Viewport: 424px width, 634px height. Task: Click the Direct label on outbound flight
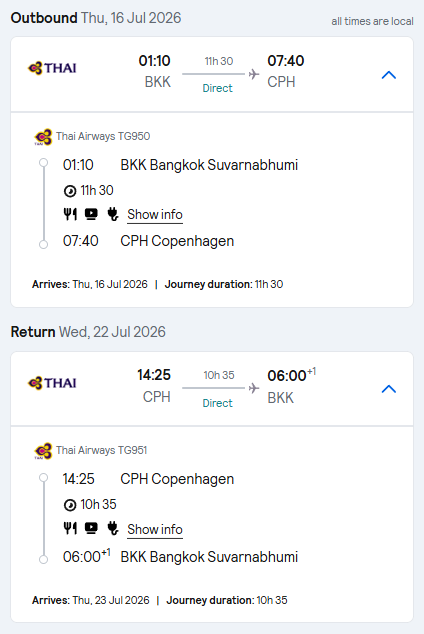(x=217, y=88)
